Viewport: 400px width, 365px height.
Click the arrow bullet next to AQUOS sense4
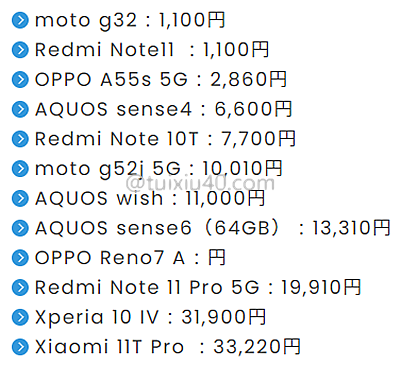(20, 109)
